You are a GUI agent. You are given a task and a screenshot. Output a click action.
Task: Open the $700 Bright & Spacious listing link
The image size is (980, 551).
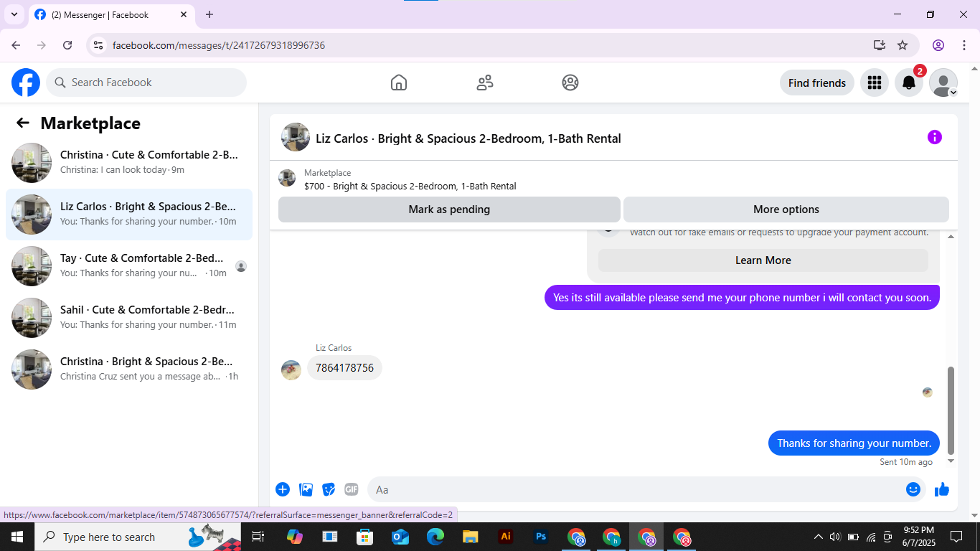tap(410, 186)
